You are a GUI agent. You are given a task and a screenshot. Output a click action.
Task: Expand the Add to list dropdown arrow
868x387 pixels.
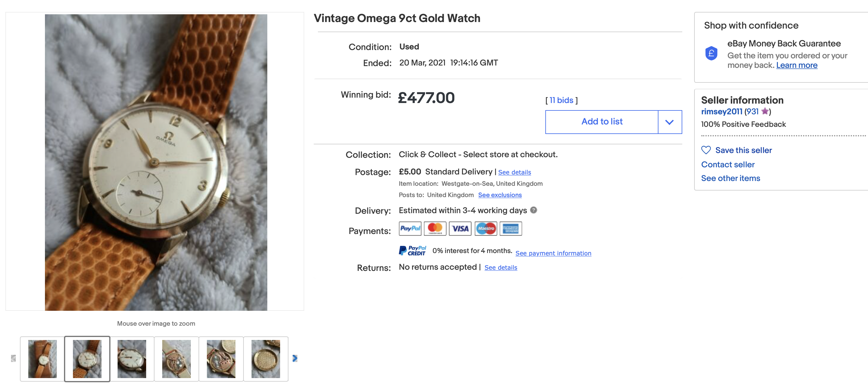(669, 122)
